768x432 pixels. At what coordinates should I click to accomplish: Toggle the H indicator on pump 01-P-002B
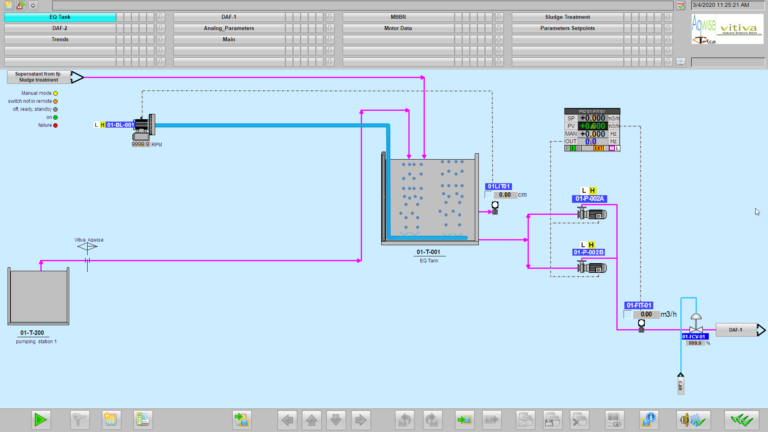592,244
